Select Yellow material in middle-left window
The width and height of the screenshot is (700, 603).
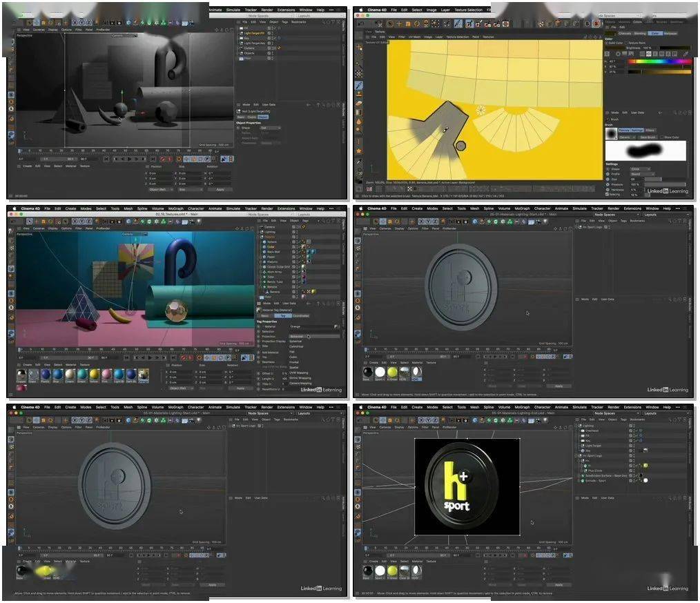click(x=94, y=374)
